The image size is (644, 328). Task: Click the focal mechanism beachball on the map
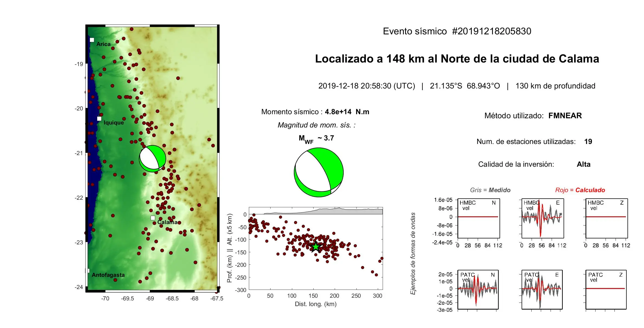152,159
